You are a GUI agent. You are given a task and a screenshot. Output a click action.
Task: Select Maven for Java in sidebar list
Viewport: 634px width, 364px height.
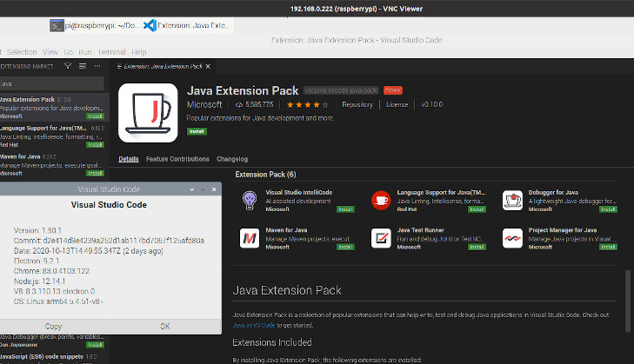click(x=55, y=165)
